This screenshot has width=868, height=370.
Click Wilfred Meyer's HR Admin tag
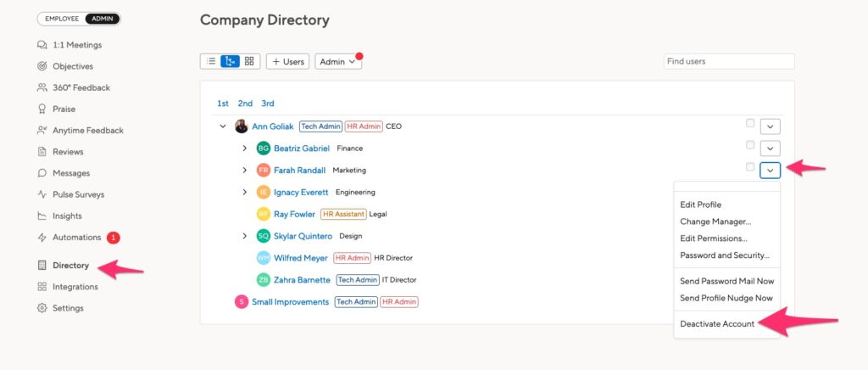coord(352,258)
